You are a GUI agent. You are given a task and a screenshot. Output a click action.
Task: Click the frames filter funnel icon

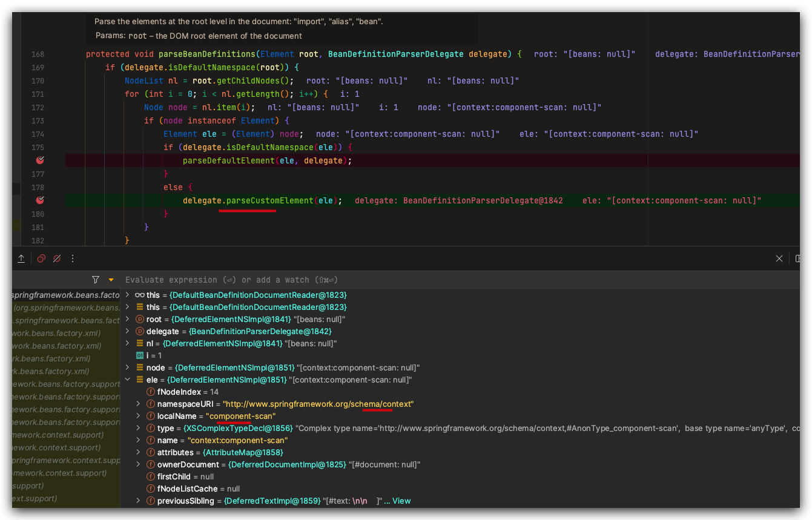(x=96, y=280)
